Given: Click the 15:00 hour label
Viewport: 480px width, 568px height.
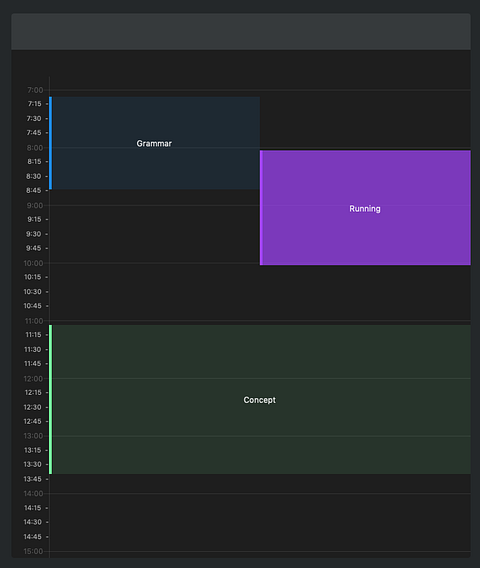Looking at the screenshot, I should [33, 551].
